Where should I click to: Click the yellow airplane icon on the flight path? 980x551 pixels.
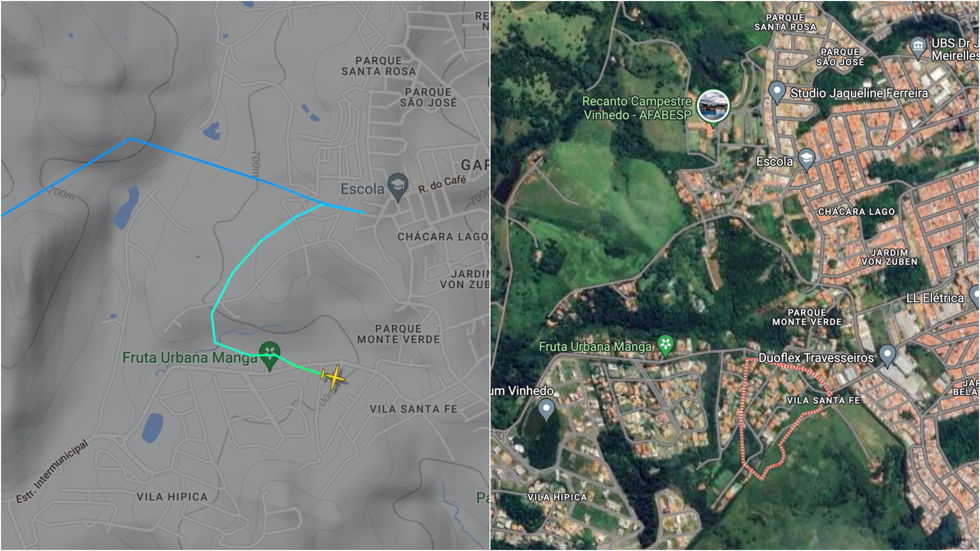333,378
